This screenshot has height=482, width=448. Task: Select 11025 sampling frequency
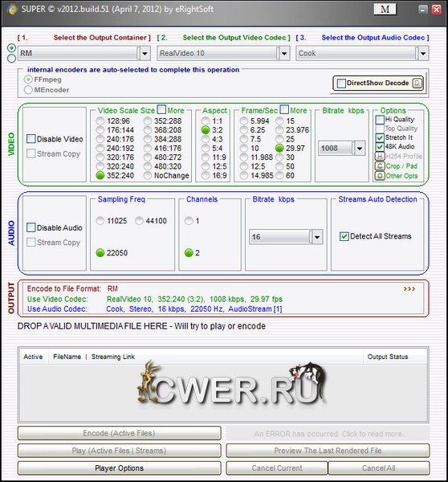point(100,221)
